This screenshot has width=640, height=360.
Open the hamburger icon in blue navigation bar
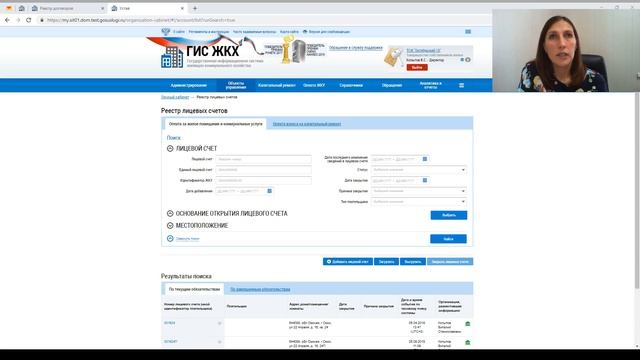[461, 85]
